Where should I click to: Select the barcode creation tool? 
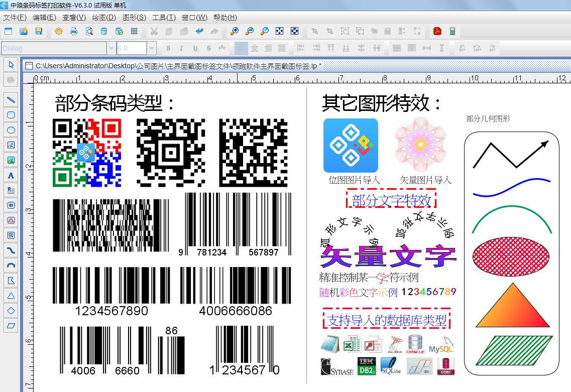coord(11,205)
